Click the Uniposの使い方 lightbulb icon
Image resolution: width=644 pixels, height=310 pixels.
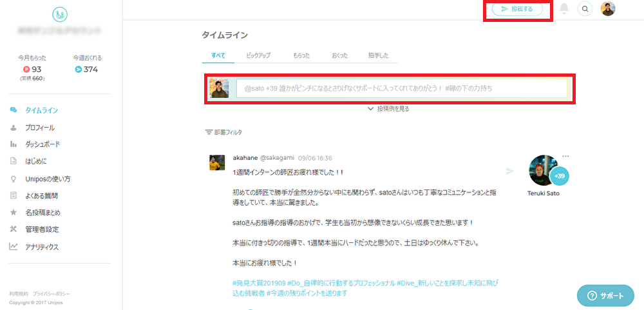coord(14,179)
